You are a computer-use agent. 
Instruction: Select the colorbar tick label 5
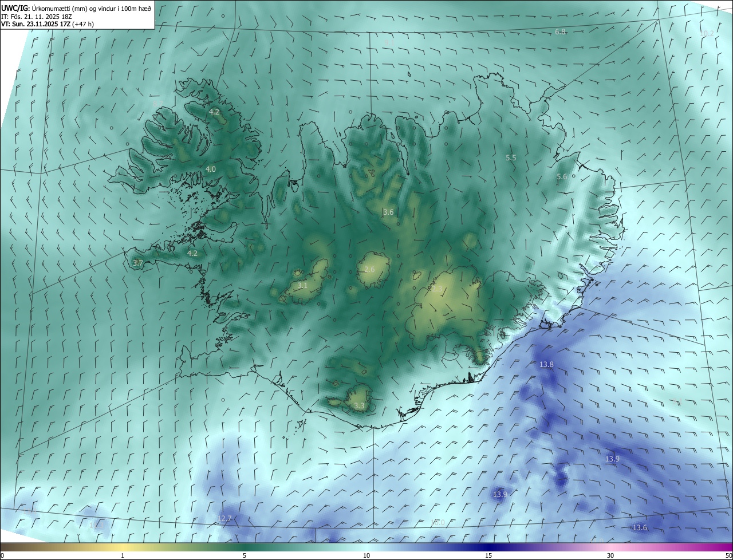[x=245, y=555]
